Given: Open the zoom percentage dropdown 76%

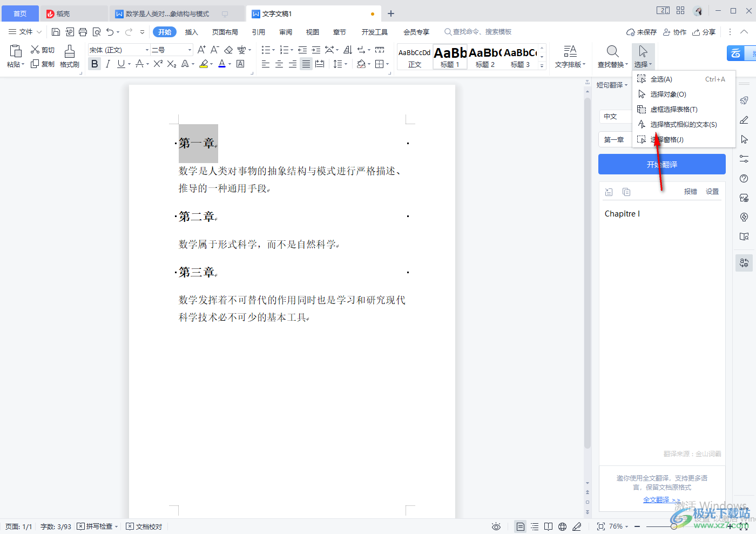Looking at the screenshot, I should pos(619,526).
